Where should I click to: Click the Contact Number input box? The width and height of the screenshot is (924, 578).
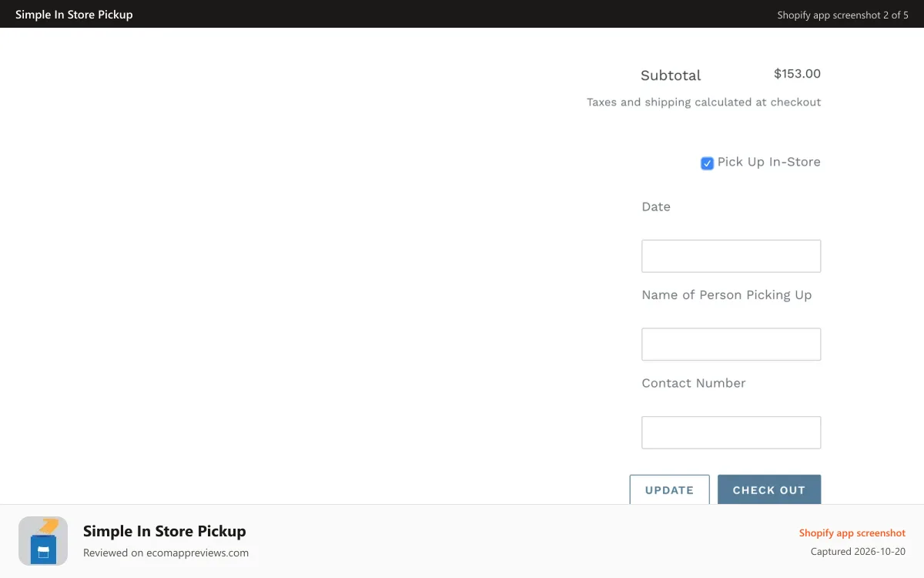coord(731,432)
